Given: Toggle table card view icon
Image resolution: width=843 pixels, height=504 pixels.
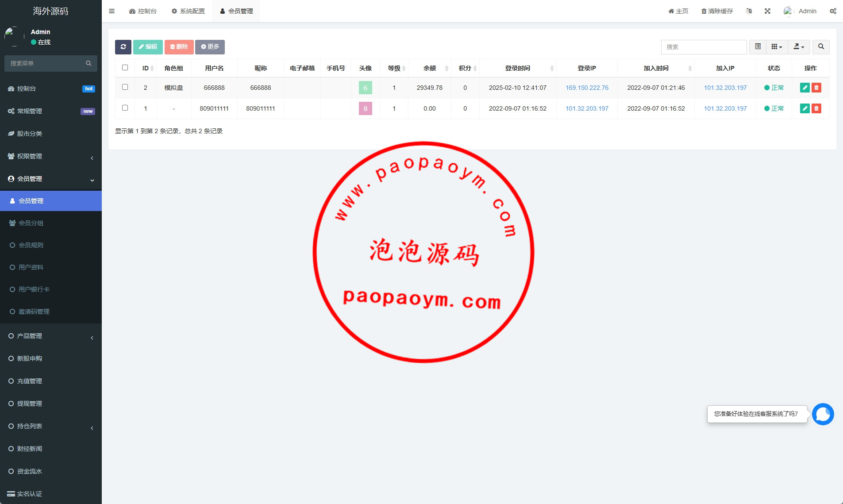Looking at the screenshot, I should pos(758,47).
